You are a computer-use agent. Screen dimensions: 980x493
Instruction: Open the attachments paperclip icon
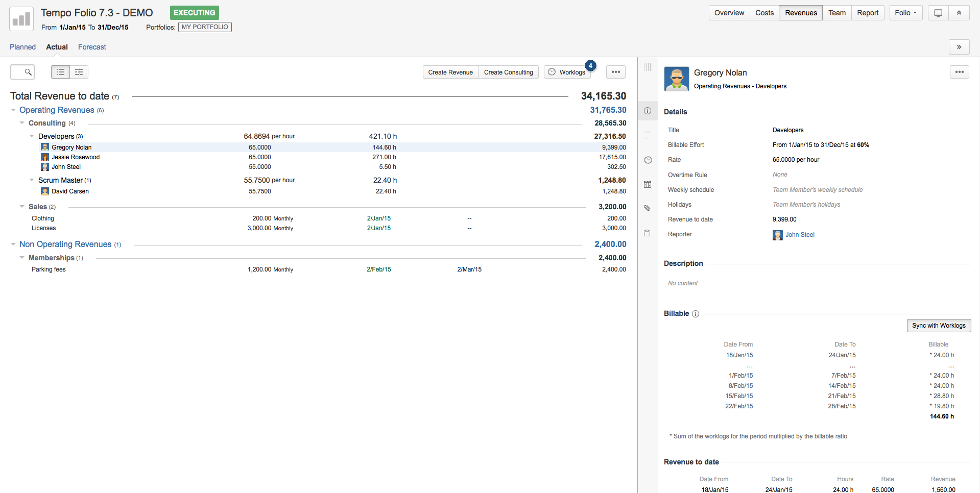648,208
